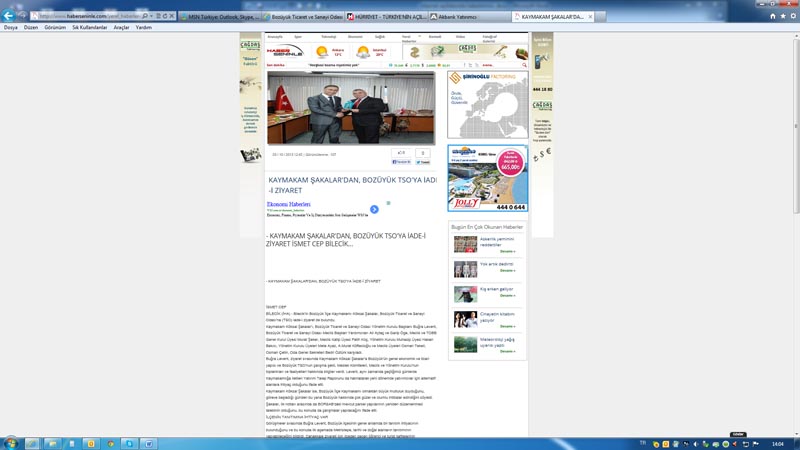800x450 pixels.
Task: Click the Istanbul weather cloud icon
Action: 363,52
